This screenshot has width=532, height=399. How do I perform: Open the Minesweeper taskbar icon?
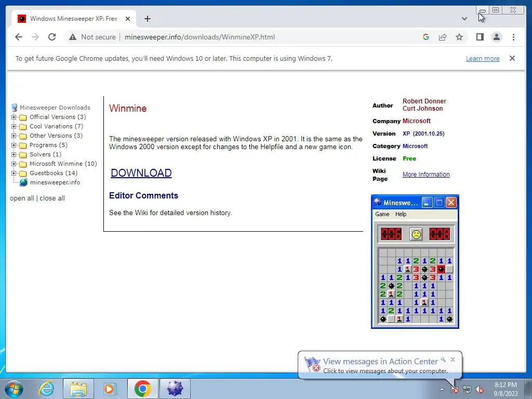(175, 389)
